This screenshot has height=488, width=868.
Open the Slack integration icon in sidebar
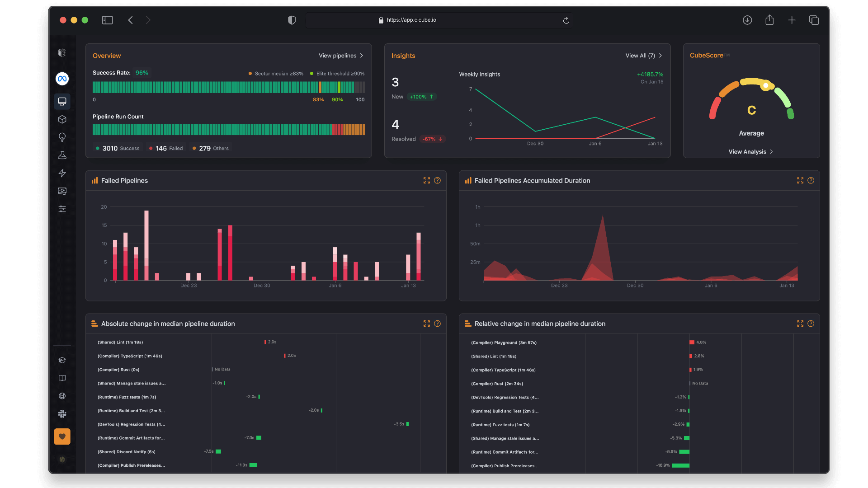click(x=62, y=413)
